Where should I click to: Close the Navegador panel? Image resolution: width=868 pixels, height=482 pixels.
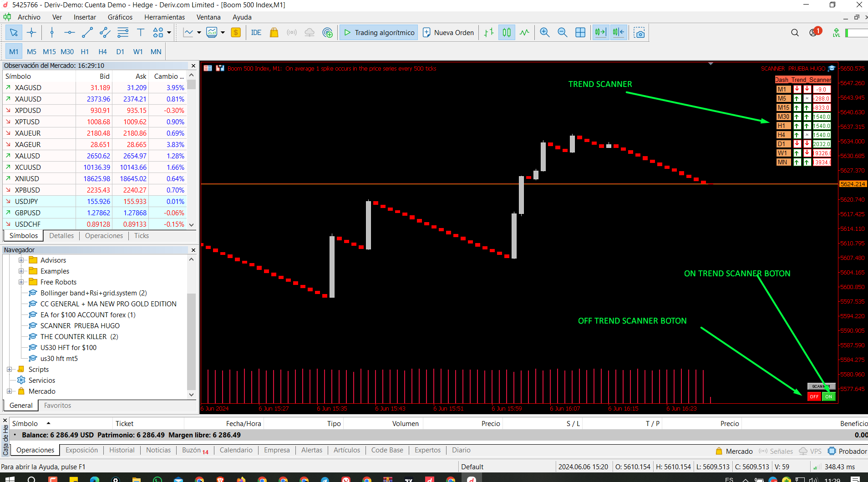[x=193, y=250]
